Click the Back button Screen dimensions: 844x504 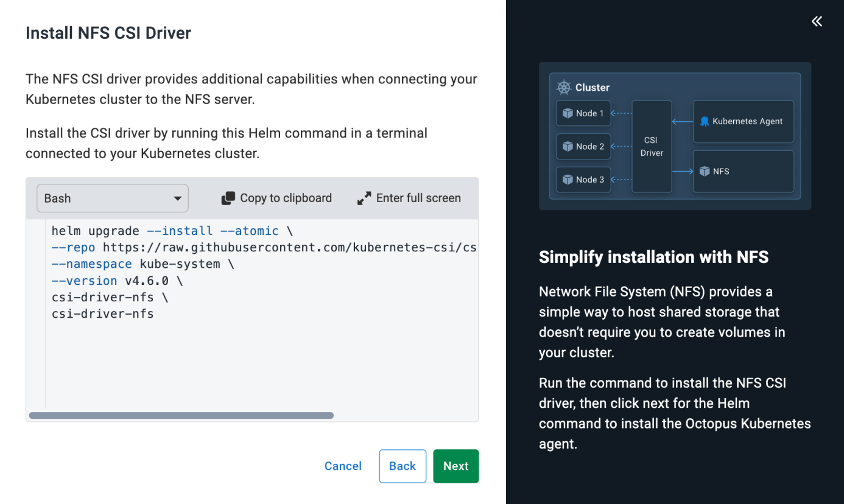point(403,466)
